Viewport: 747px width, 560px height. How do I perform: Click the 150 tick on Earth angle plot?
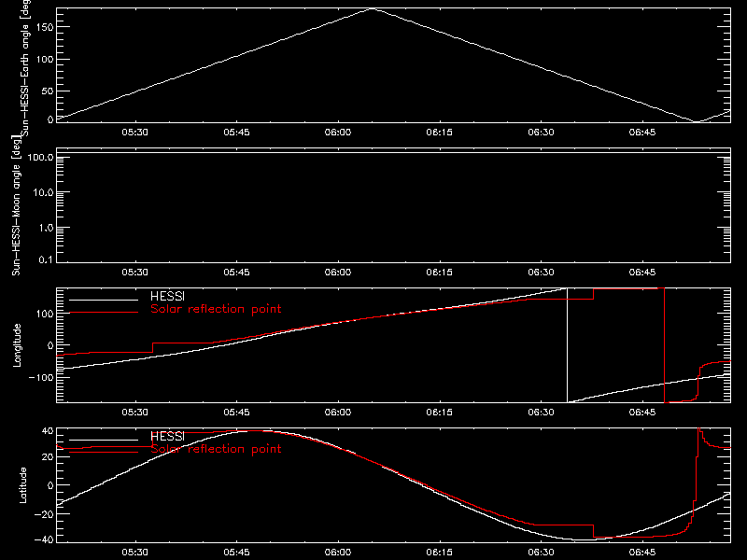point(45,27)
